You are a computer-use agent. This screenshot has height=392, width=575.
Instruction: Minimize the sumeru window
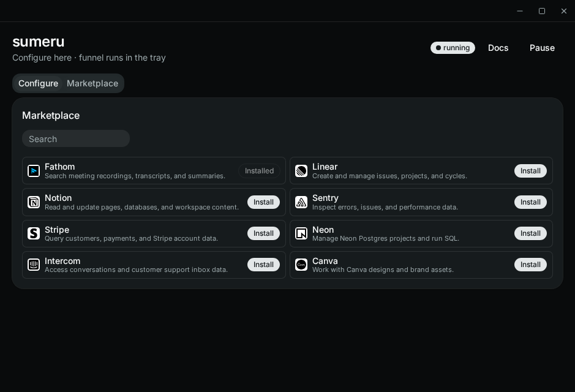pyautogui.click(x=520, y=11)
